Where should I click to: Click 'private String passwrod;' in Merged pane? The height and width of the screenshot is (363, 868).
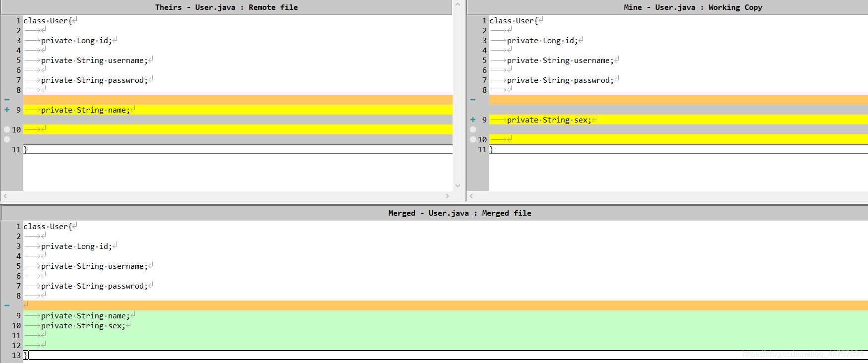pos(94,286)
